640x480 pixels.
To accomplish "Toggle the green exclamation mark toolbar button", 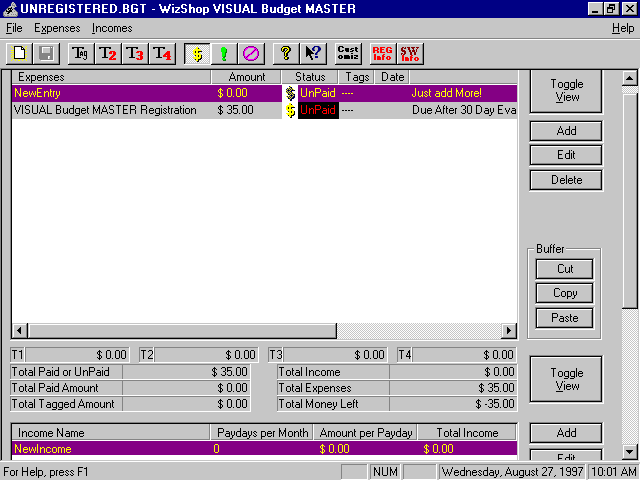I will point(224,53).
